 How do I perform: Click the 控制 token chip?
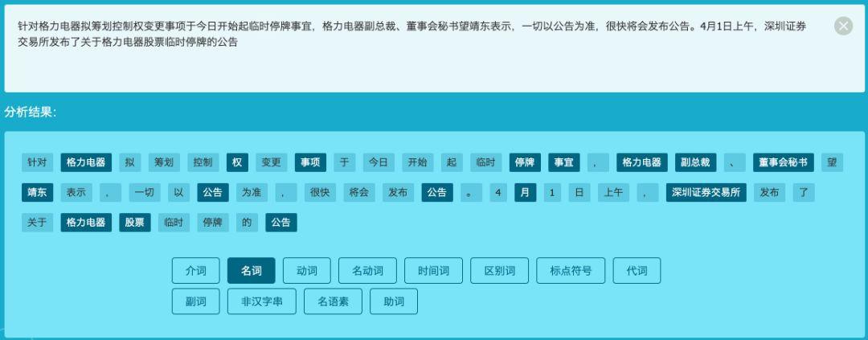click(x=203, y=163)
